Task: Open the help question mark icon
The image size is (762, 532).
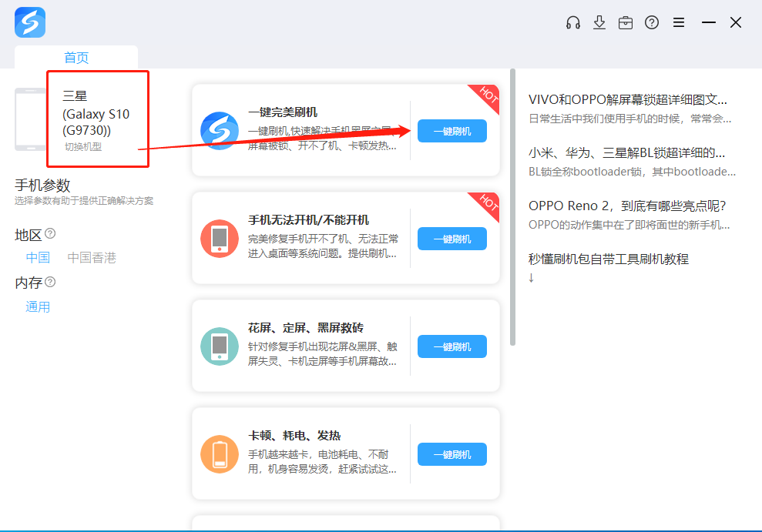Action: click(x=652, y=22)
